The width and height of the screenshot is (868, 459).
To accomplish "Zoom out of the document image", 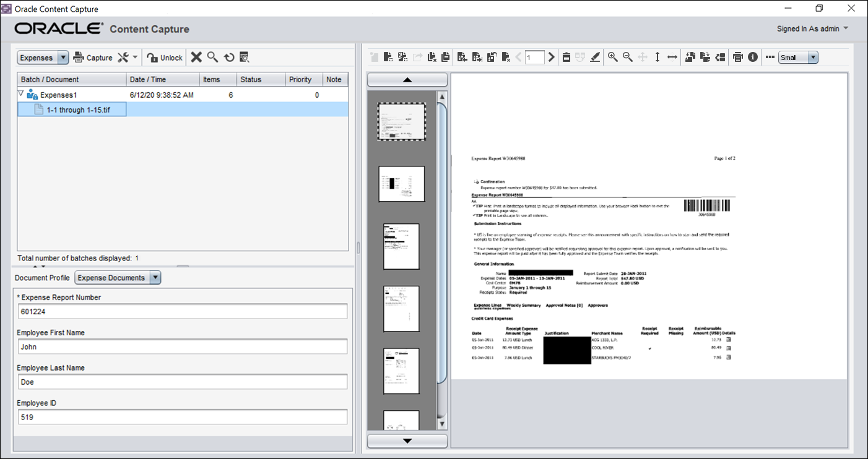I will click(627, 57).
